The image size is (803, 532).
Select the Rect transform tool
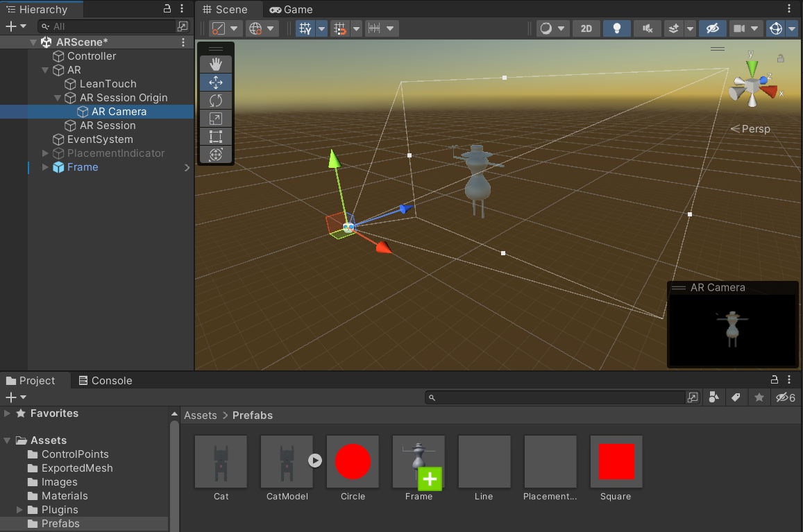coord(215,137)
